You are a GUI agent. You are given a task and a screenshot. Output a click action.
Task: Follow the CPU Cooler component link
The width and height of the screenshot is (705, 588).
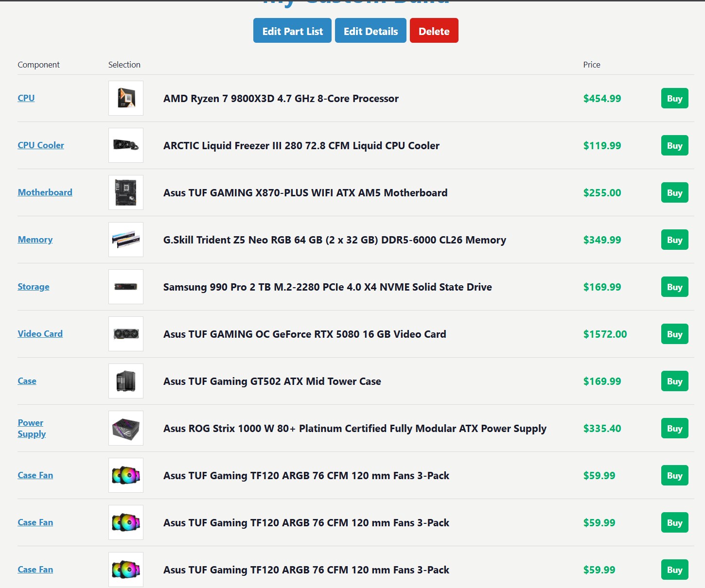pos(41,145)
